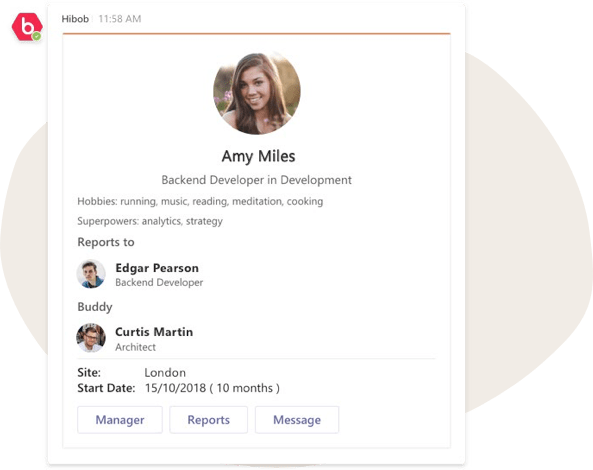Click the Architect job title
Image resolution: width=593 pixels, height=470 pixels.
[x=135, y=347]
